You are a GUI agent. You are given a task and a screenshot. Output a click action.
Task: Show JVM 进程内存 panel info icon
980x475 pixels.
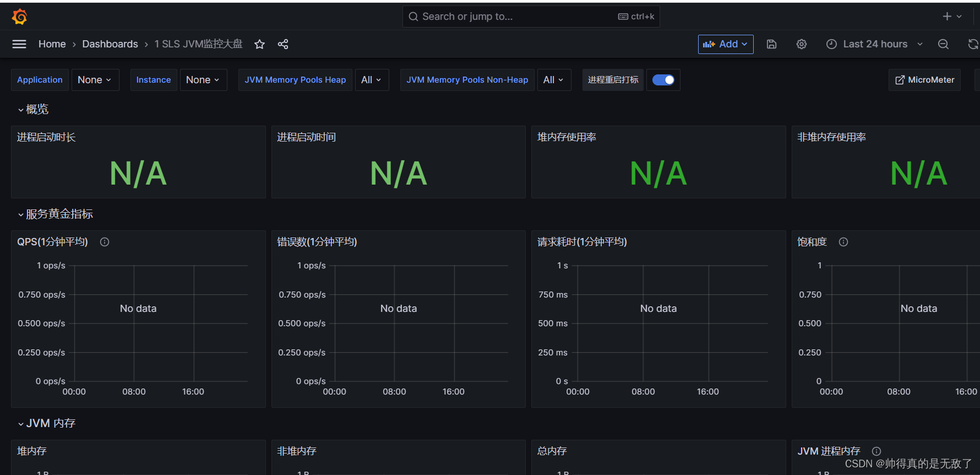click(876, 451)
